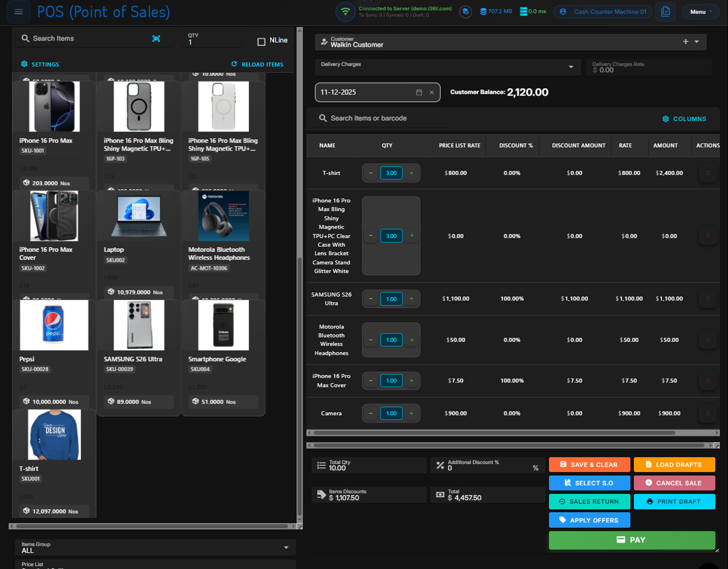Expand the Delivery Charges dropdown
The height and width of the screenshot is (569, 728).
point(570,67)
